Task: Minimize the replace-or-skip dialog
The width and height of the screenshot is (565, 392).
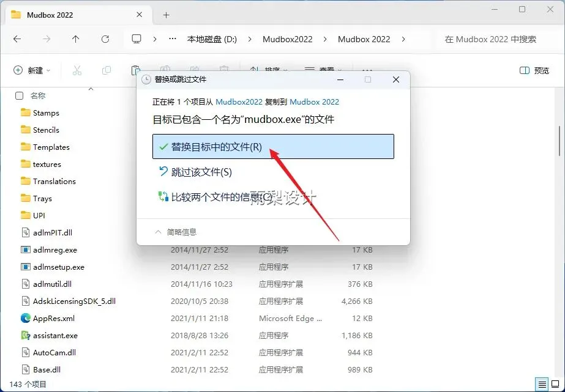Action: tap(340, 80)
